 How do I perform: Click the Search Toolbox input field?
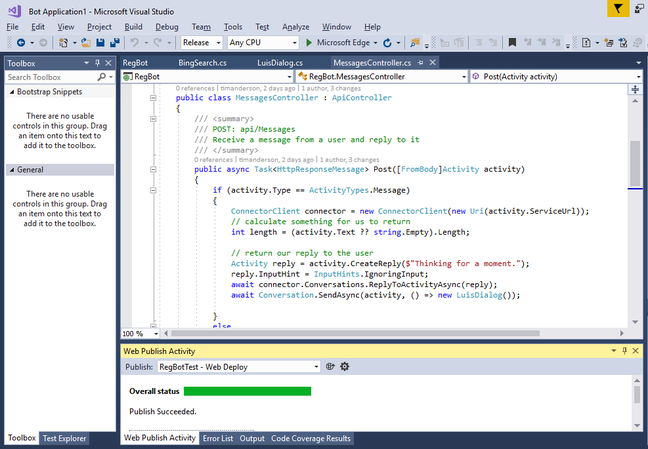pyautogui.click(x=50, y=77)
